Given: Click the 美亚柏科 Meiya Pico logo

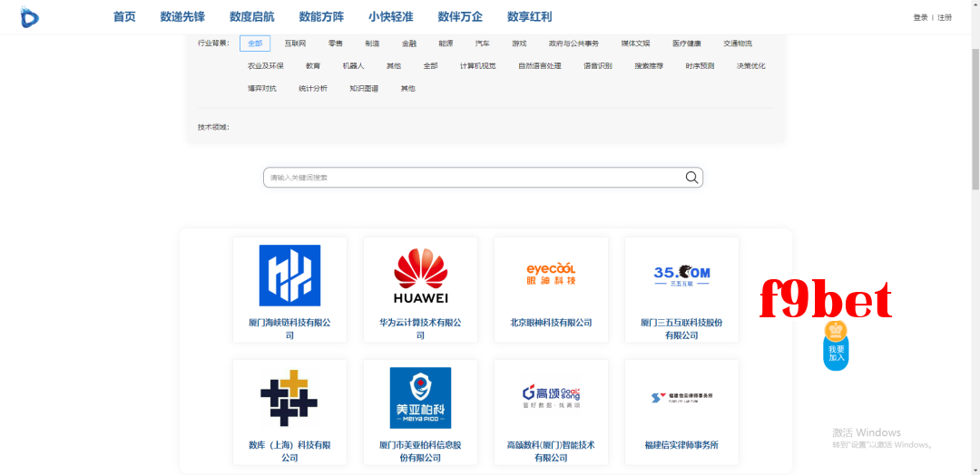Looking at the screenshot, I should pos(420,398).
